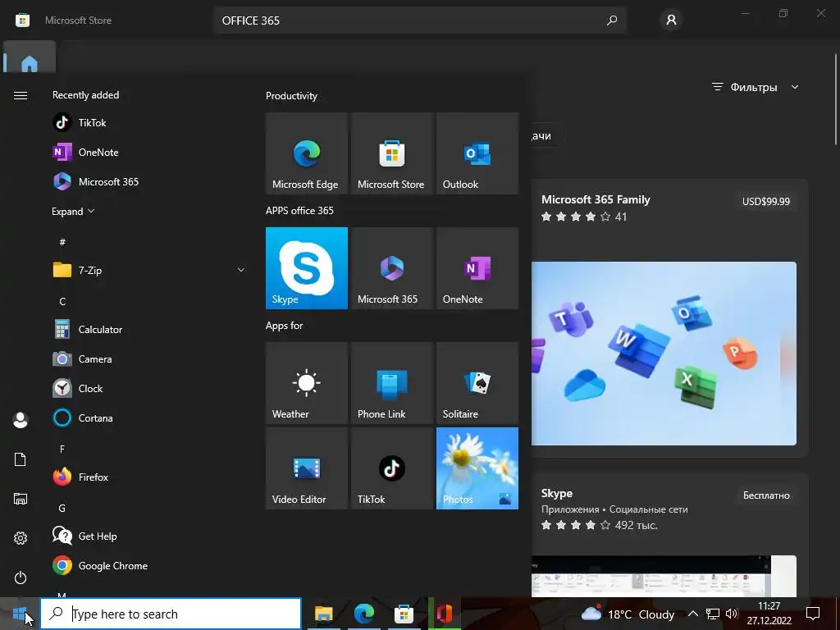Open Clock from the app list
The width and height of the screenshot is (840, 630).
pos(150,388)
